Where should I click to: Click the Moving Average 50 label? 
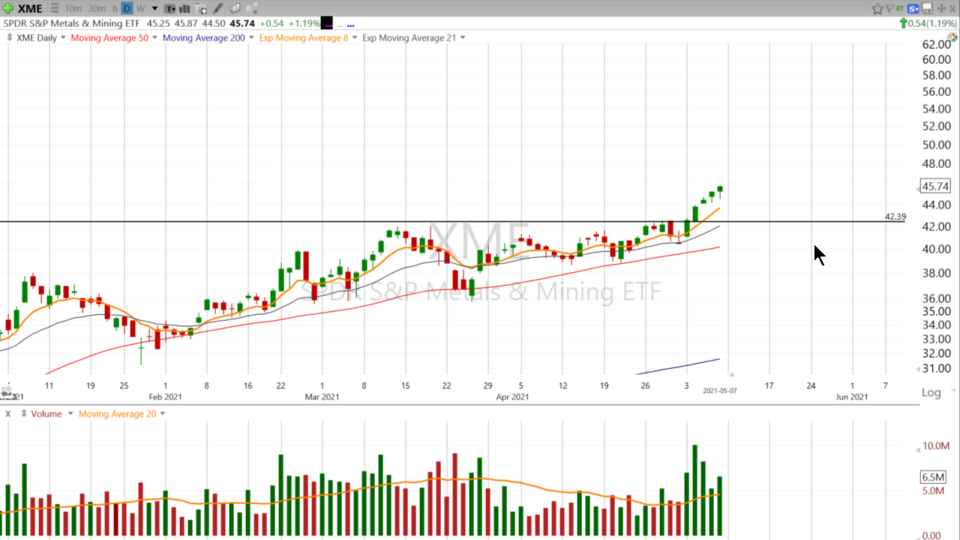[x=110, y=37]
